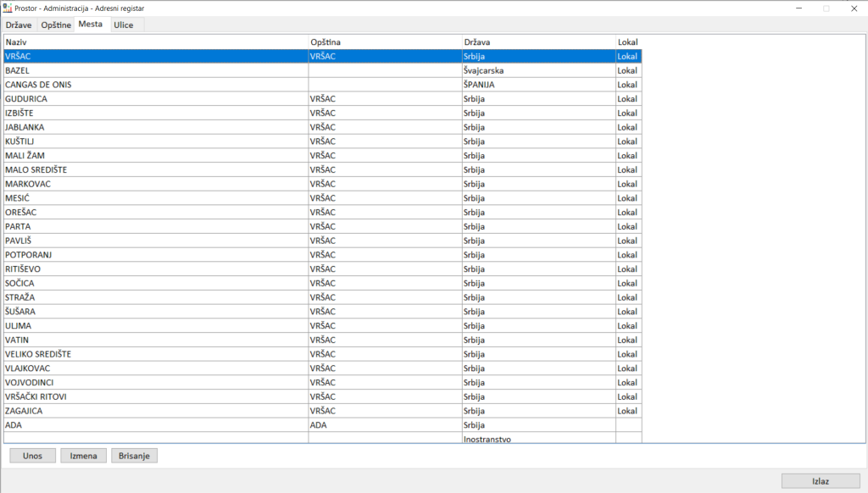Open the Opštine tab
Viewport: 868px width, 493px height.
coord(56,25)
